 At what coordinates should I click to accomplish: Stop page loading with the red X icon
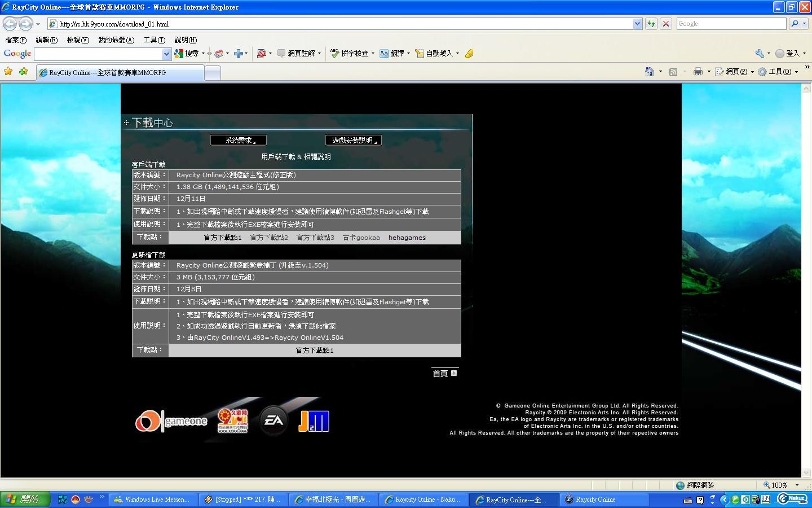coord(666,24)
